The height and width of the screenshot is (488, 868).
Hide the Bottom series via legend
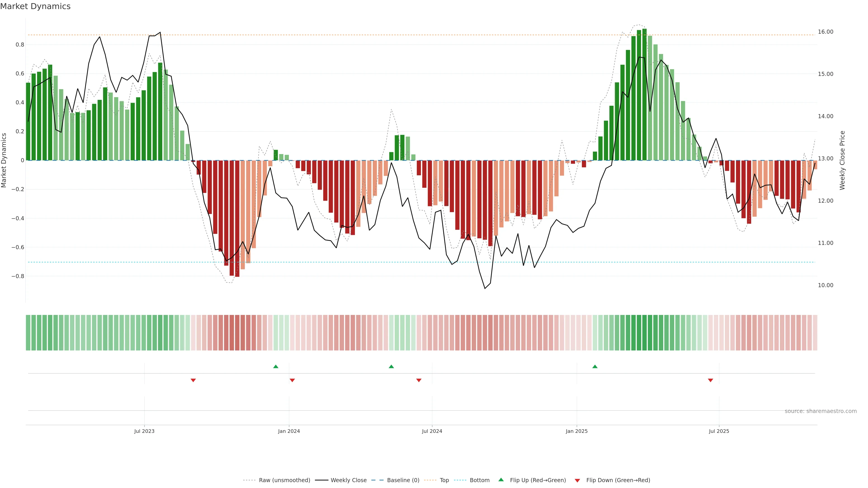479,480
